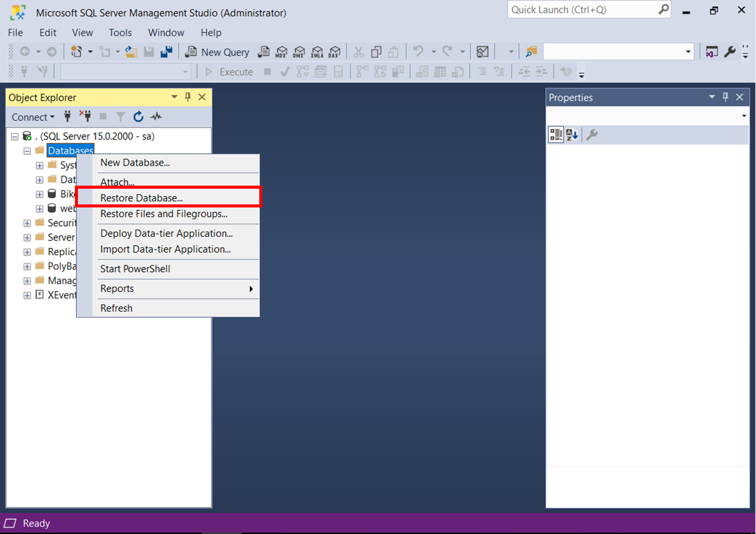
Task: Close the Object Explorer panel
Action: (202, 97)
